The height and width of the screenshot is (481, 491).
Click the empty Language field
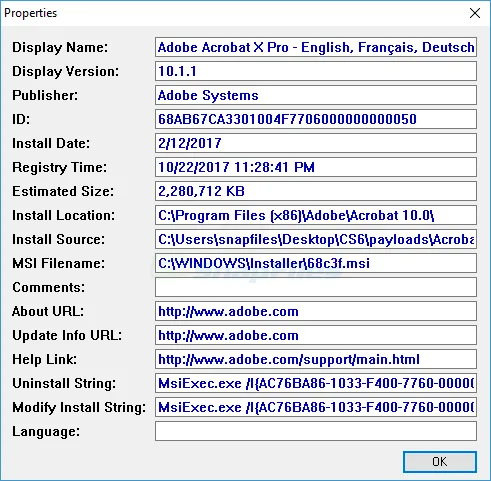coord(316,431)
